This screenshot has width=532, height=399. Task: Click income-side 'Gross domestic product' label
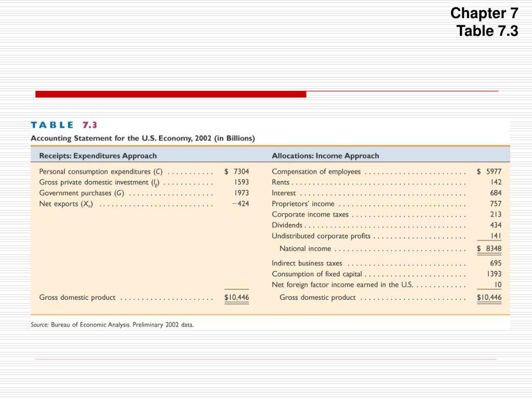(317, 298)
